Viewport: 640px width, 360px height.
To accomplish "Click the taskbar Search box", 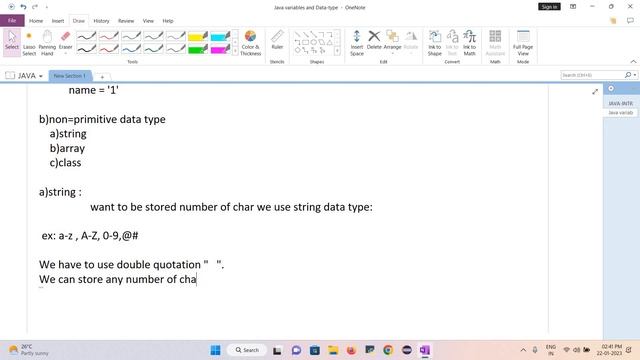I will point(247,350).
